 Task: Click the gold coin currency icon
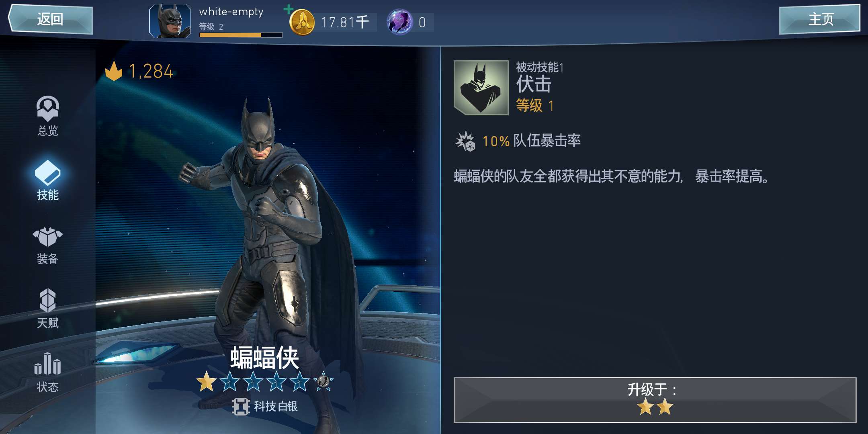(302, 22)
